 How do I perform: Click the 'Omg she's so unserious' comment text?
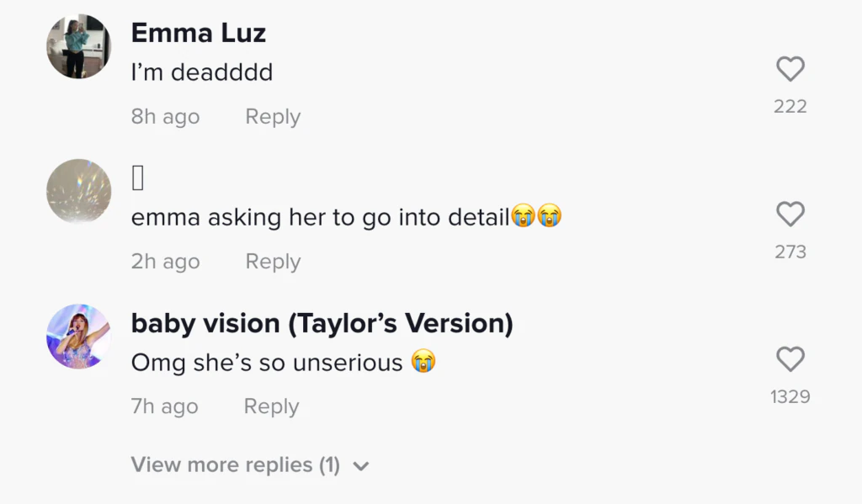click(x=267, y=363)
